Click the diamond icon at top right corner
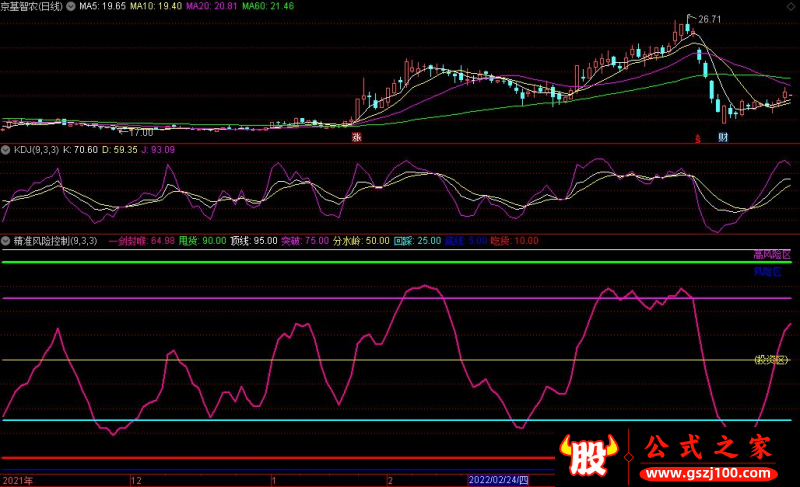Viewport: 800px width, 487px height. (790, 7)
